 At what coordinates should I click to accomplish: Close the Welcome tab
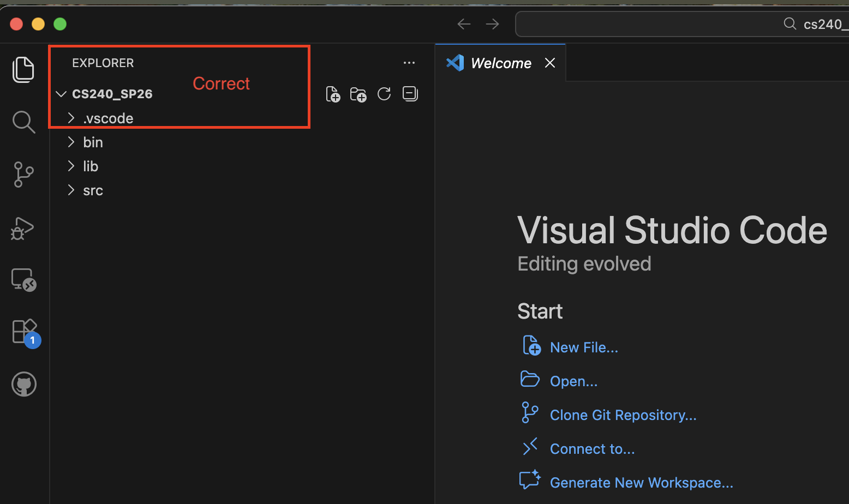click(x=550, y=63)
